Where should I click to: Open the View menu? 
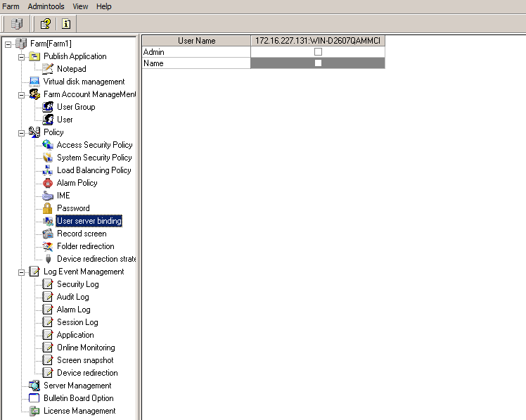pyautogui.click(x=80, y=6)
